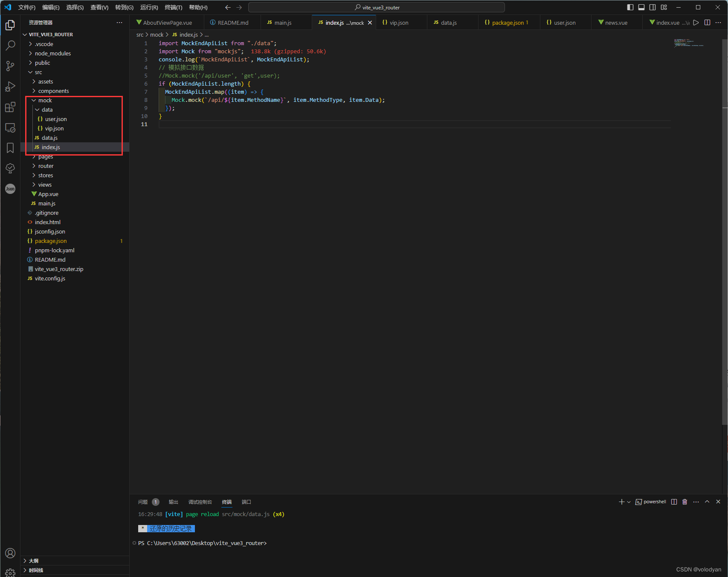Run the index.vue file with the play button

[x=696, y=23]
